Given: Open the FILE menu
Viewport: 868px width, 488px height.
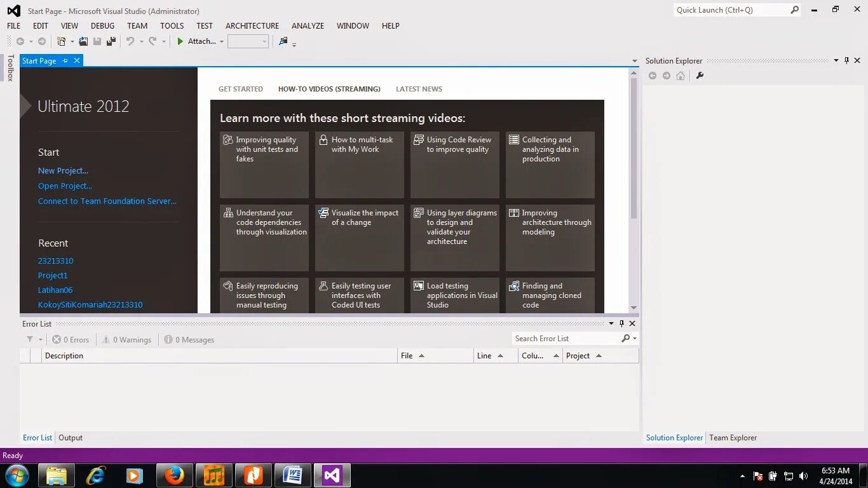Looking at the screenshot, I should point(13,26).
